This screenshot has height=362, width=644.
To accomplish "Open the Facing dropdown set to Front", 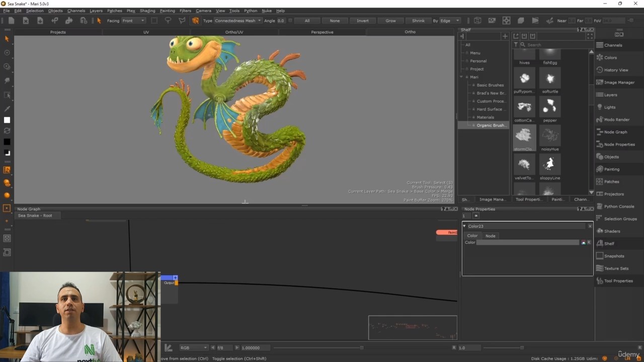I will (x=133, y=21).
